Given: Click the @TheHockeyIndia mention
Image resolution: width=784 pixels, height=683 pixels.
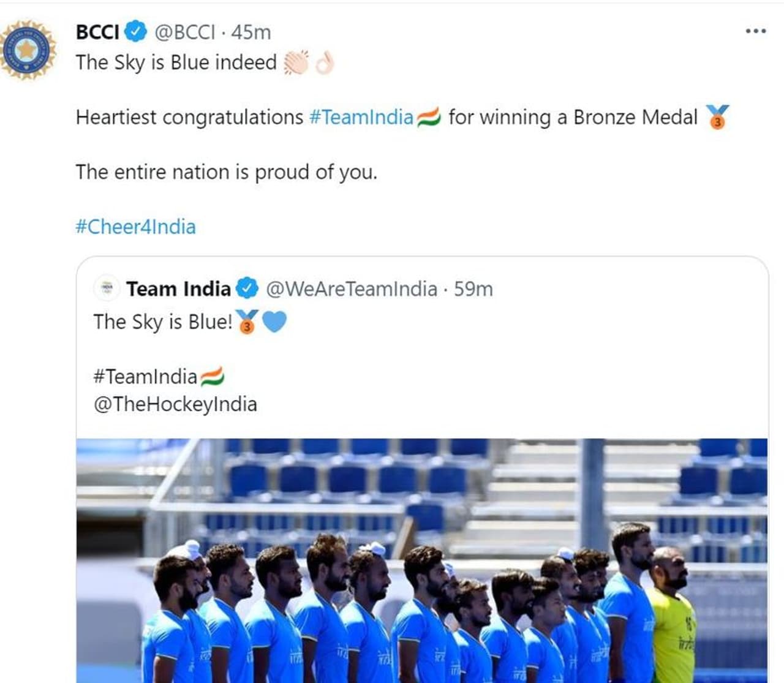Looking at the screenshot, I should [176, 404].
